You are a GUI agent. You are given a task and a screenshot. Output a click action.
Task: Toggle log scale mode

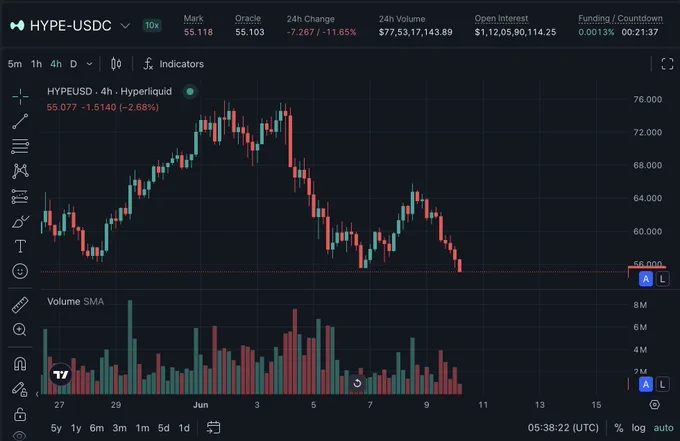pos(638,428)
